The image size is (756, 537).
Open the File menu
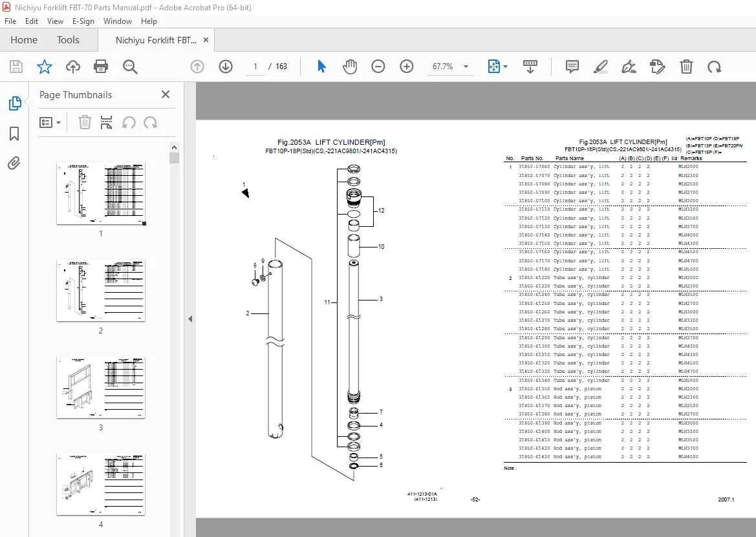point(10,21)
